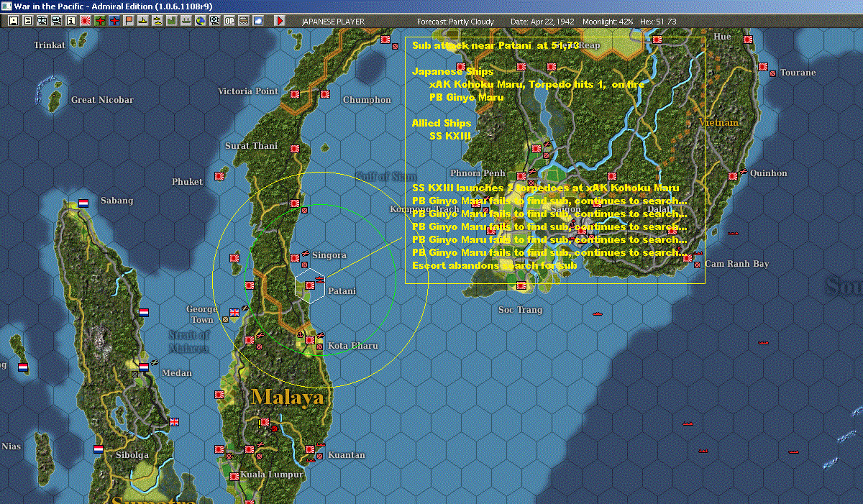Select the Dutch flag at Medan
The width and height of the screenshot is (863, 504).
pos(144,367)
